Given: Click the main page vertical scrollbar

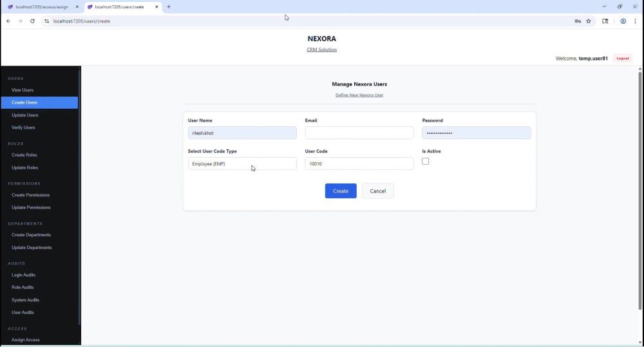Looking at the screenshot, I should [640, 191].
